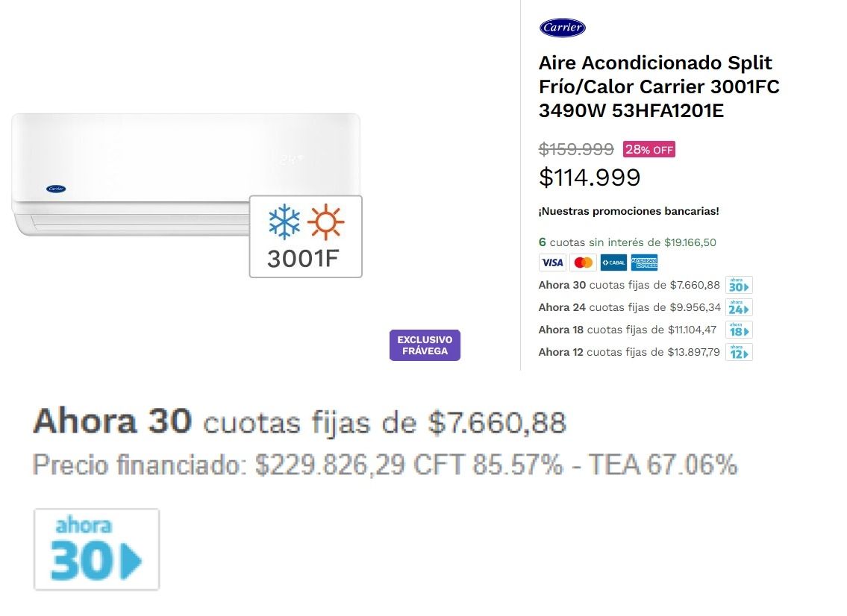Screen dimensions: 847x616
Task: Select the small Ahora 24 badge
Action: 739,308
